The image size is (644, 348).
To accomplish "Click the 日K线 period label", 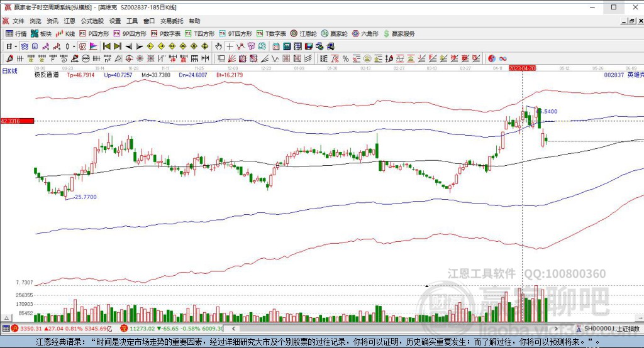I will point(10,70).
